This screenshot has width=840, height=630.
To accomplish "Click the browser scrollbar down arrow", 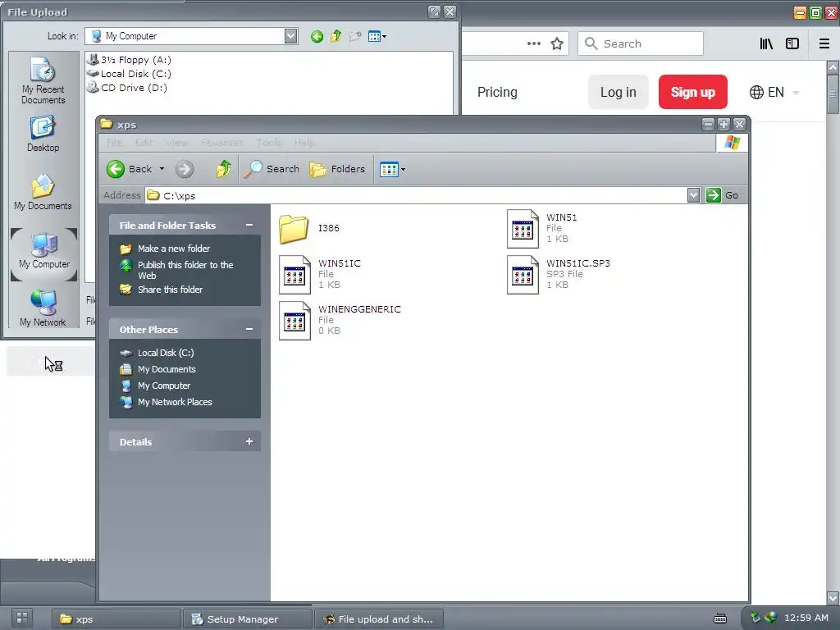I will 833,597.
